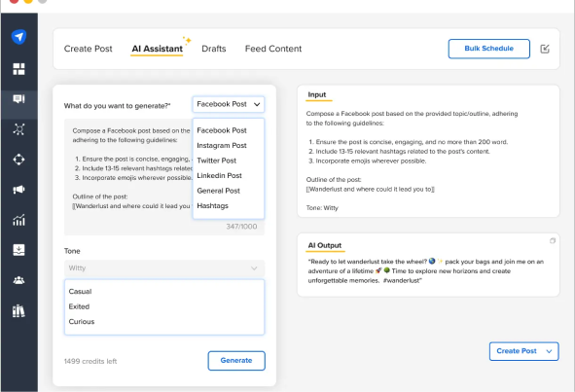Switch to the AI Assistant tab

point(157,49)
